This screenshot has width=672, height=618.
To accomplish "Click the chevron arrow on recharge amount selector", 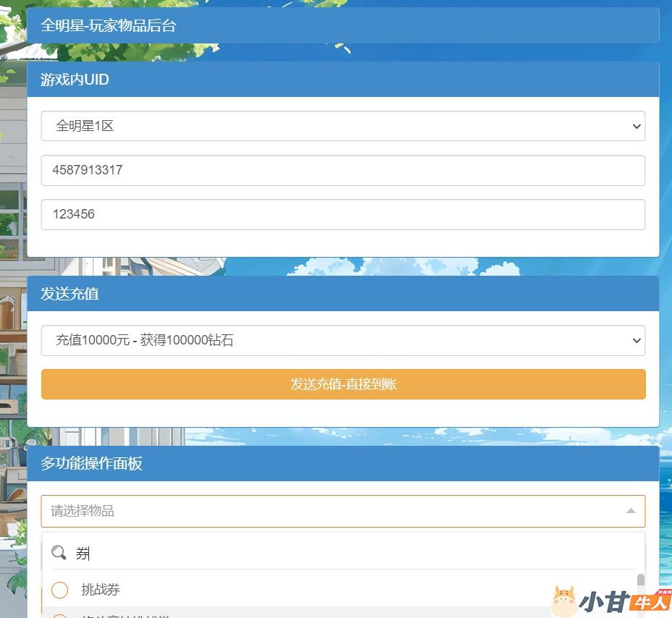I will [637, 340].
